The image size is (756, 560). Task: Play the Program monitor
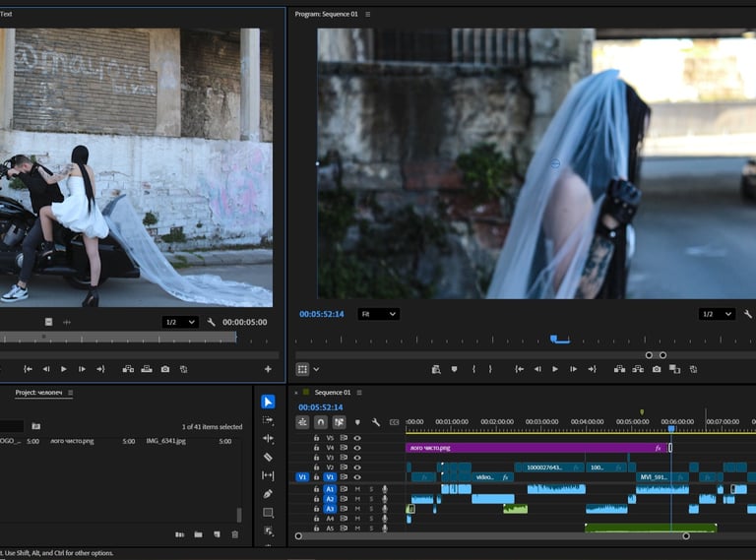click(555, 369)
